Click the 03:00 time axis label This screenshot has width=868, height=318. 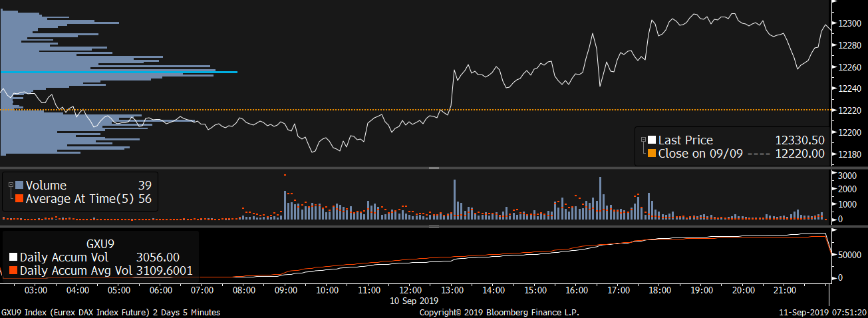pos(35,291)
